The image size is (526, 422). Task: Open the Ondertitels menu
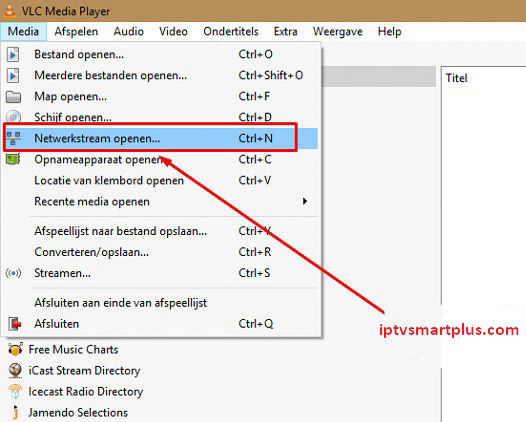[x=231, y=32]
